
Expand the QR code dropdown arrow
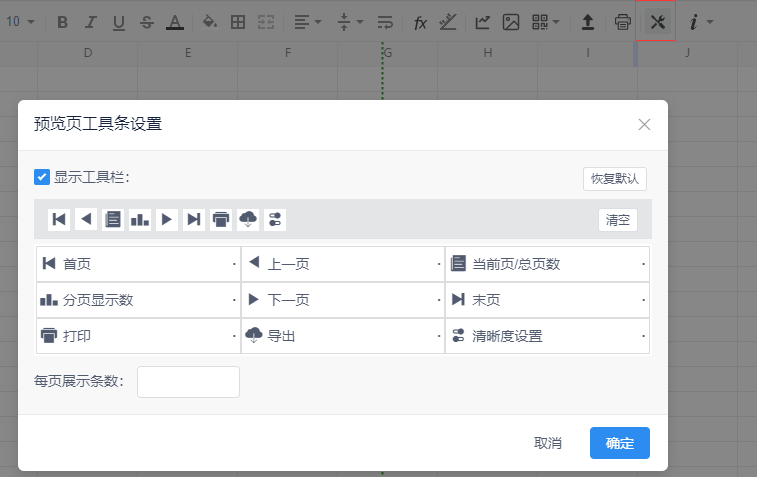point(556,22)
